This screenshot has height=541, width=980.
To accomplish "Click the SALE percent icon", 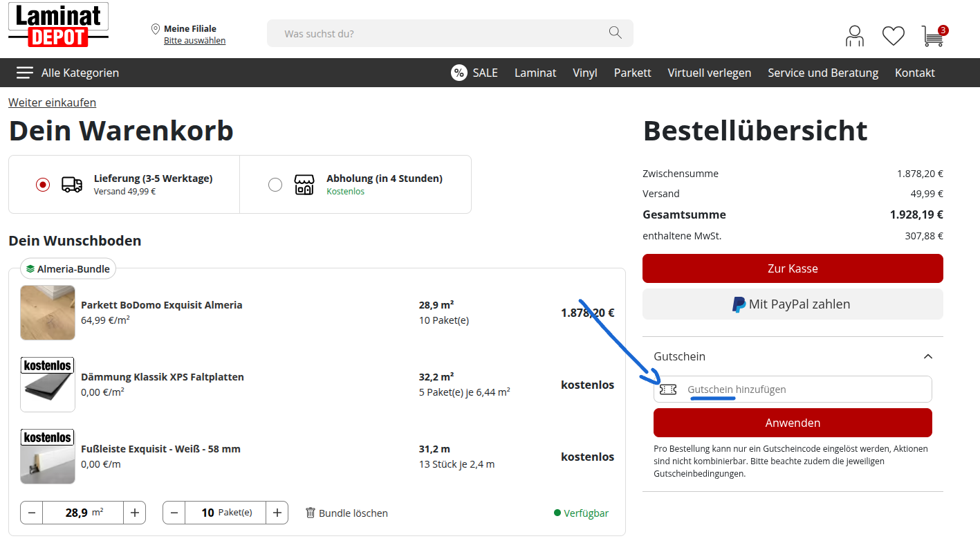I will pyautogui.click(x=459, y=73).
